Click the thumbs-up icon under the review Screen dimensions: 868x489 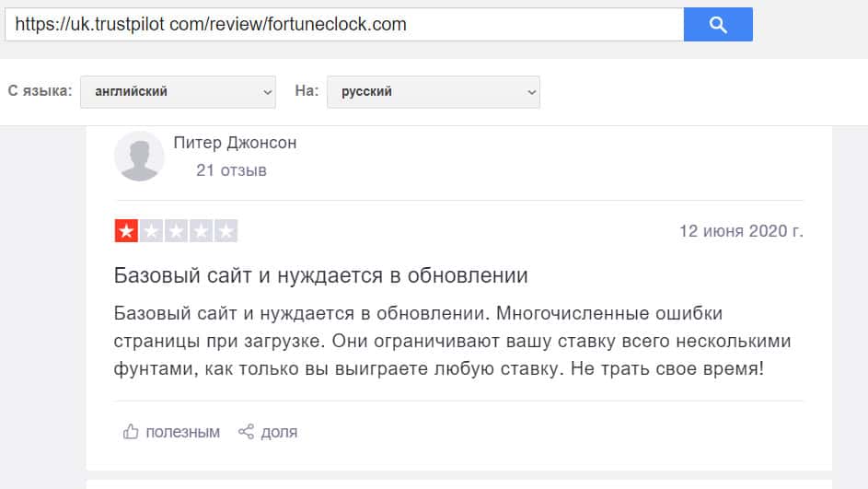coord(131,431)
